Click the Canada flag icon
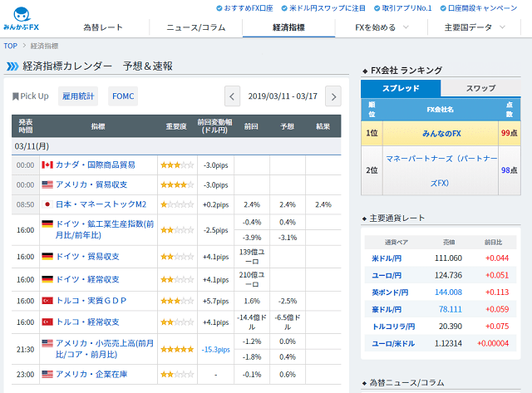 (x=47, y=165)
